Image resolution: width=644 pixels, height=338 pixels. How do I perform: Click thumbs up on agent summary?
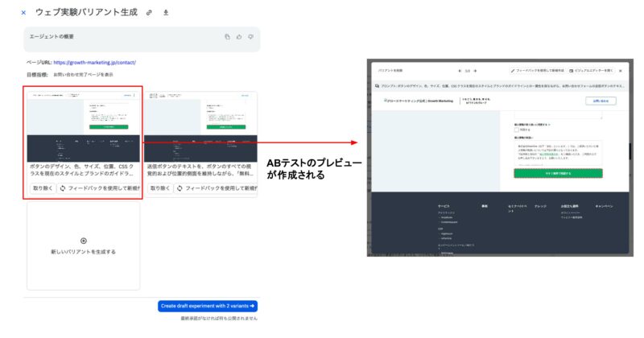pos(239,37)
